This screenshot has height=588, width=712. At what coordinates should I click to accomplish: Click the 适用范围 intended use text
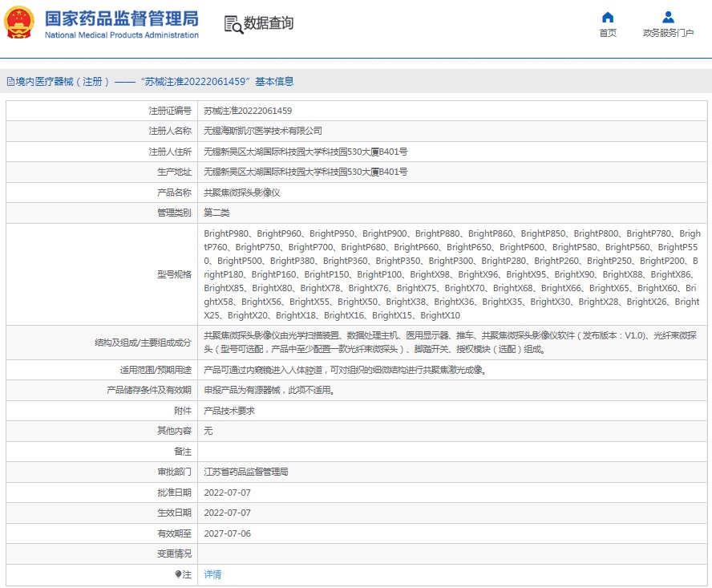point(346,370)
